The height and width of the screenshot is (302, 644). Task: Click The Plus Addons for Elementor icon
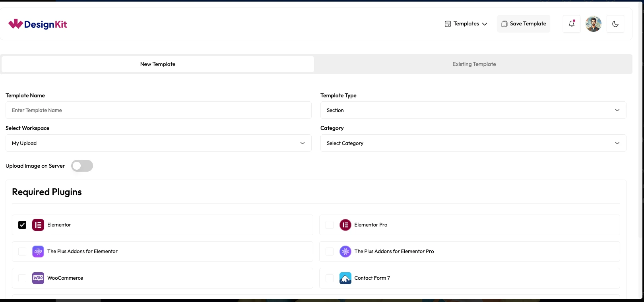tap(38, 252)
